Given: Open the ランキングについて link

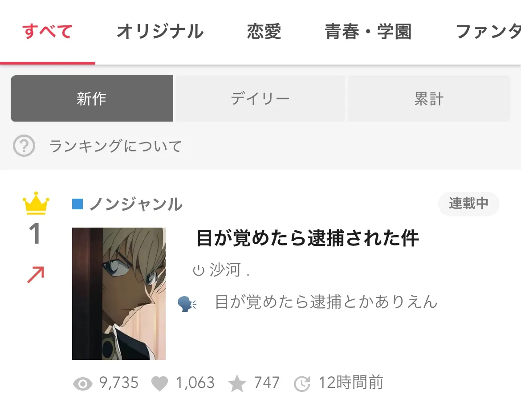Looking at the screenshot, I should click(116, 146).
